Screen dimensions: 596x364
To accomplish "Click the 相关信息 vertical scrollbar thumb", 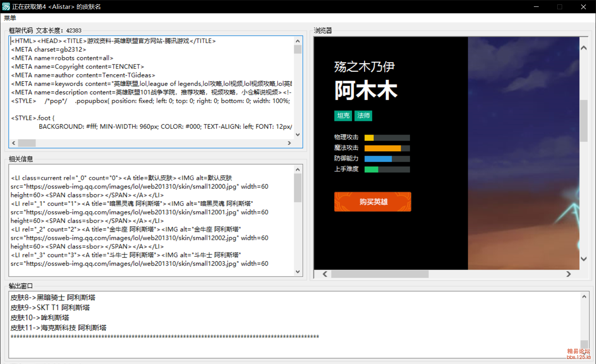I will click(x=298, y=188).
